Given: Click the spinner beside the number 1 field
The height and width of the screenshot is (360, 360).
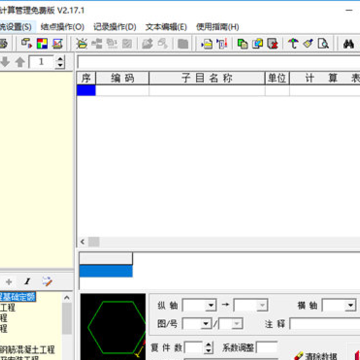Looking at the screenshot, I should coord(60,62).
